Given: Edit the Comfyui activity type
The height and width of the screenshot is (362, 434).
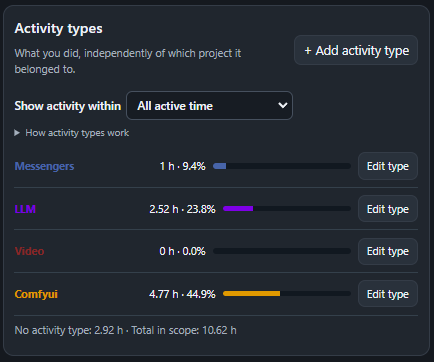Looking at the screenshot, I should [x=388, y=294].
